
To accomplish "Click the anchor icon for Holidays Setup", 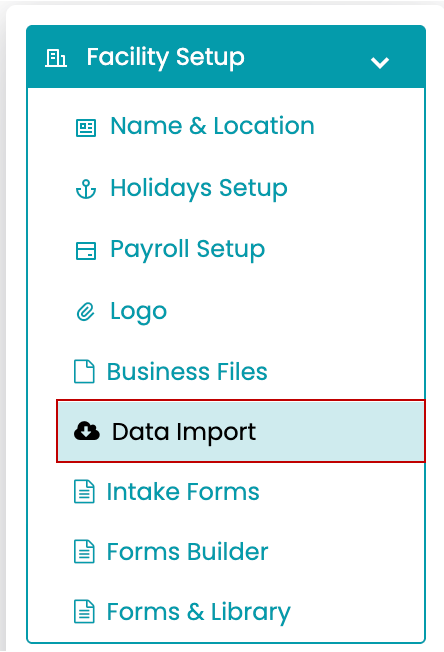I will click(86, 189).
